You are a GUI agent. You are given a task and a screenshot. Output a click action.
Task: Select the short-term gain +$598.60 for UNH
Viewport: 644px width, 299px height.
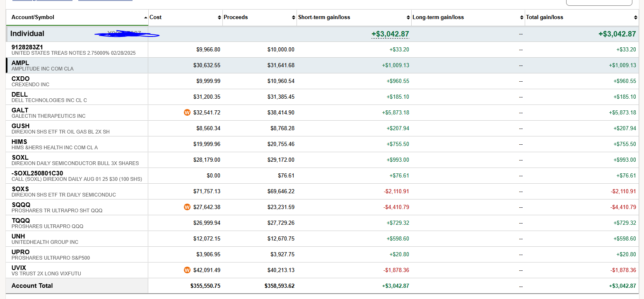pos(398,238)
